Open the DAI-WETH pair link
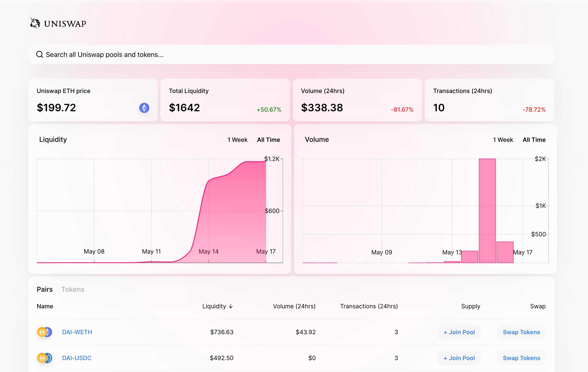 (77, 332)
